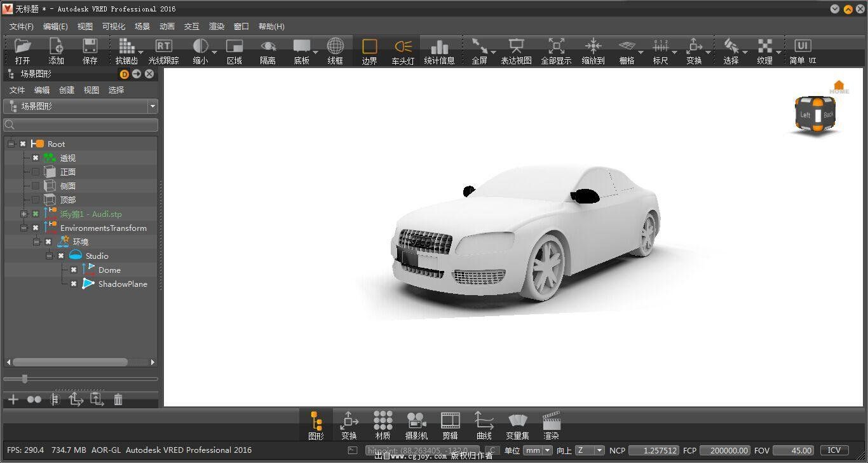Toggle checkbox of Studio node
The width and height of the screenshot is (868, 463).
pyautogui.click(x=61, y=256)
